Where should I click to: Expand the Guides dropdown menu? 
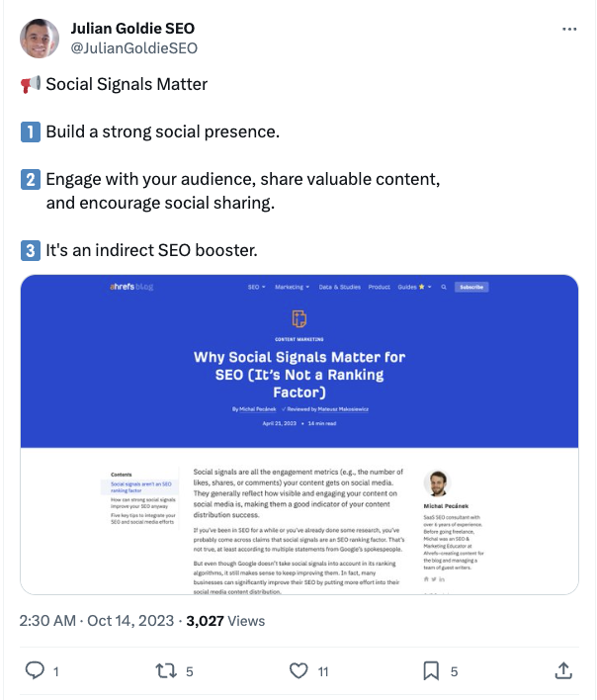(x=414, y=287)
